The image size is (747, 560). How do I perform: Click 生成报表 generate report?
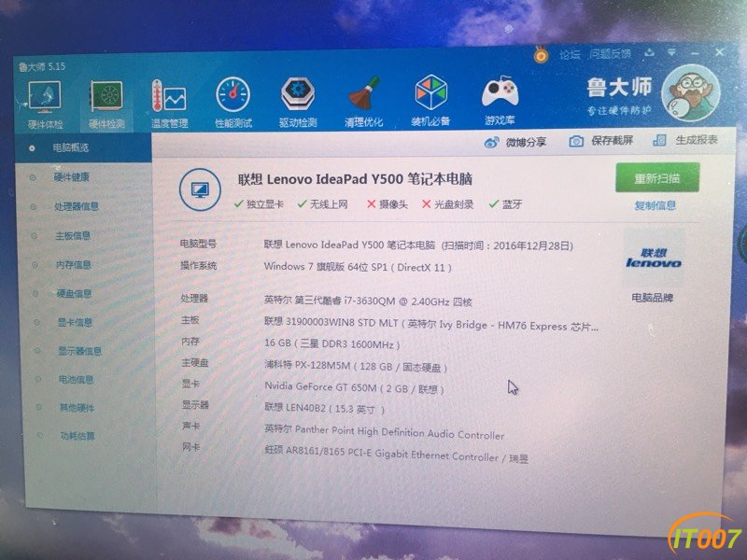(685, 139)
